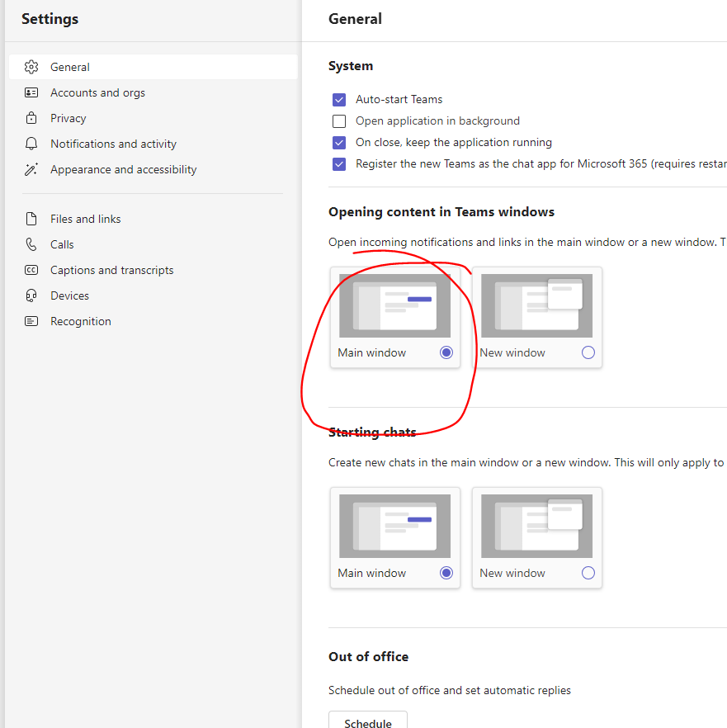The height and width of the screenshot is (728, 727).
Task: Click the Schedule button under Out of office
Action: tap(367, 721)
